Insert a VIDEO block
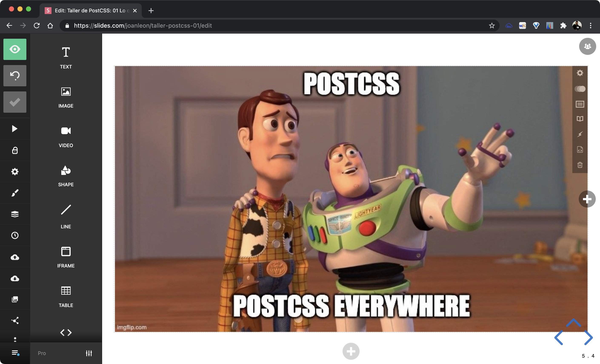The image size is (600, 364). (66, 137)
